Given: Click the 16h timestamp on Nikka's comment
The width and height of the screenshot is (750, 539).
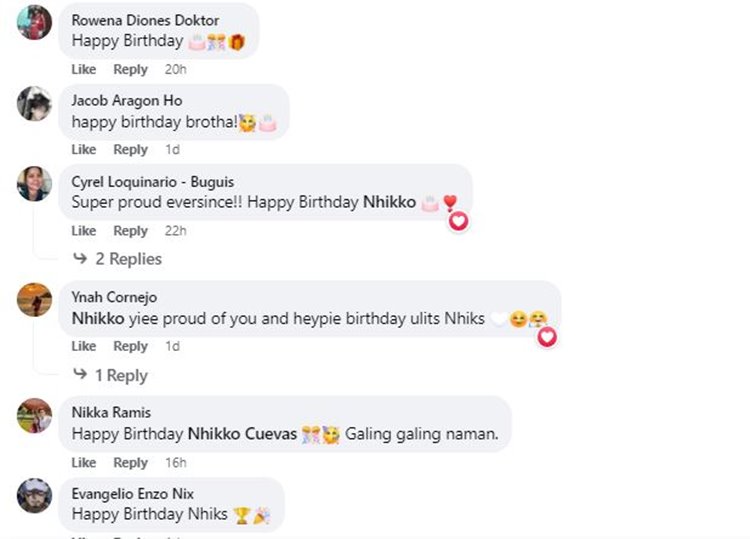Looking at the screenshot, I should click(175, 463).
